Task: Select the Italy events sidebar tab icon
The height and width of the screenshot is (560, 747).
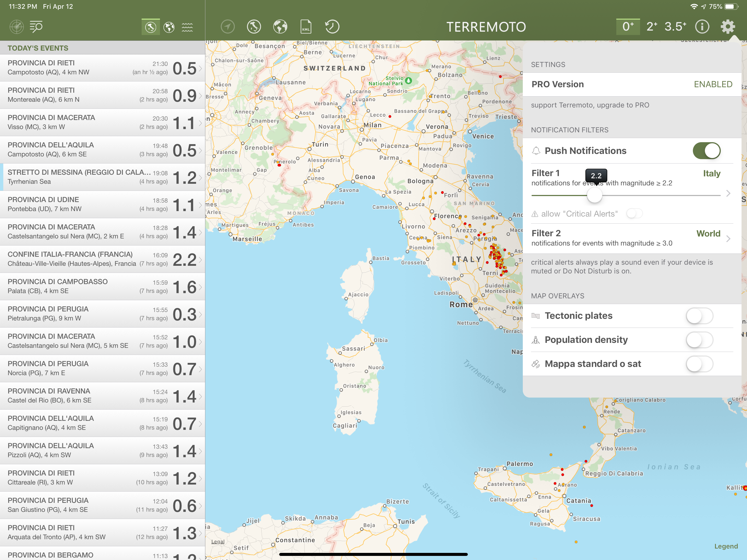Action: (x=151, y=27)
